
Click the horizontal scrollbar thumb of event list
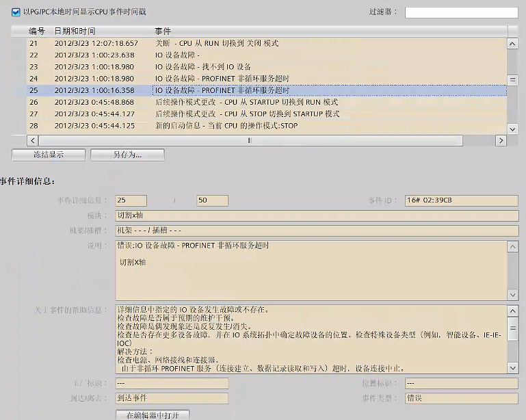pyautogui.click(x=249, y=140)
